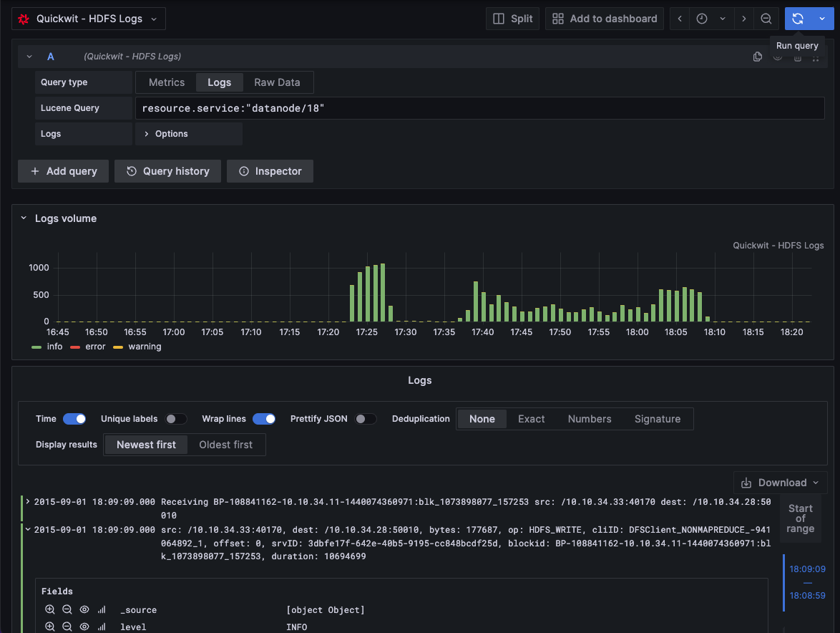
Task: Select the Raw Data tab
Action: coord(278,82)
